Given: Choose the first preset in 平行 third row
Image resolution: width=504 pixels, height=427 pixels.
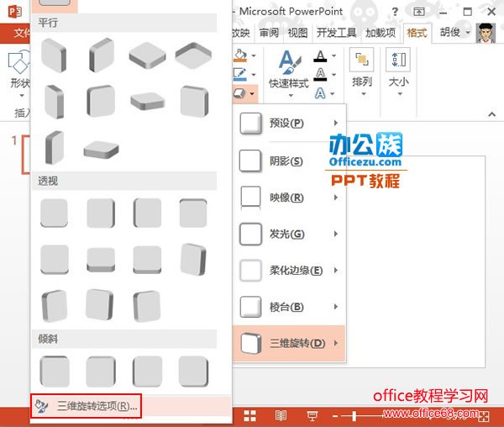Looking at the screenshot, I should coord(54,147).
